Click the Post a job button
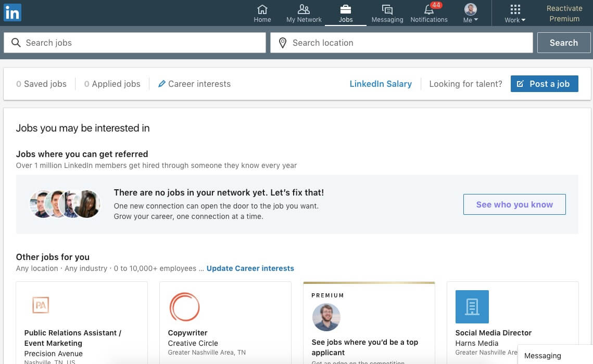The height and width of the screenshot is (364, 593). click(x=544, y=84)
